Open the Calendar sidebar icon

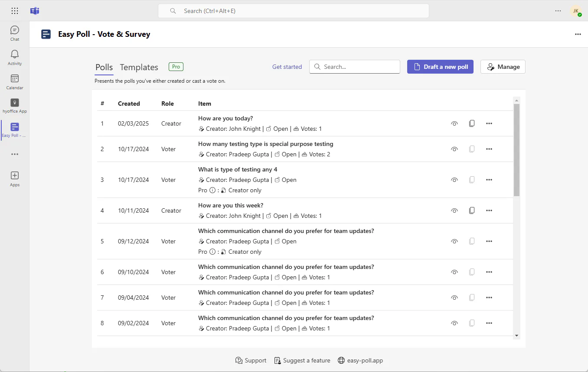click(15, 82)
